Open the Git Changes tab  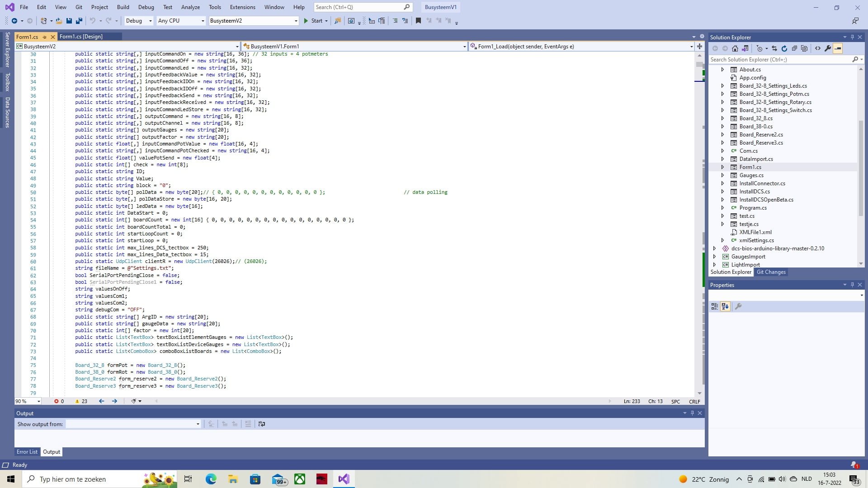pyautogui.click(x=771, y=272)
